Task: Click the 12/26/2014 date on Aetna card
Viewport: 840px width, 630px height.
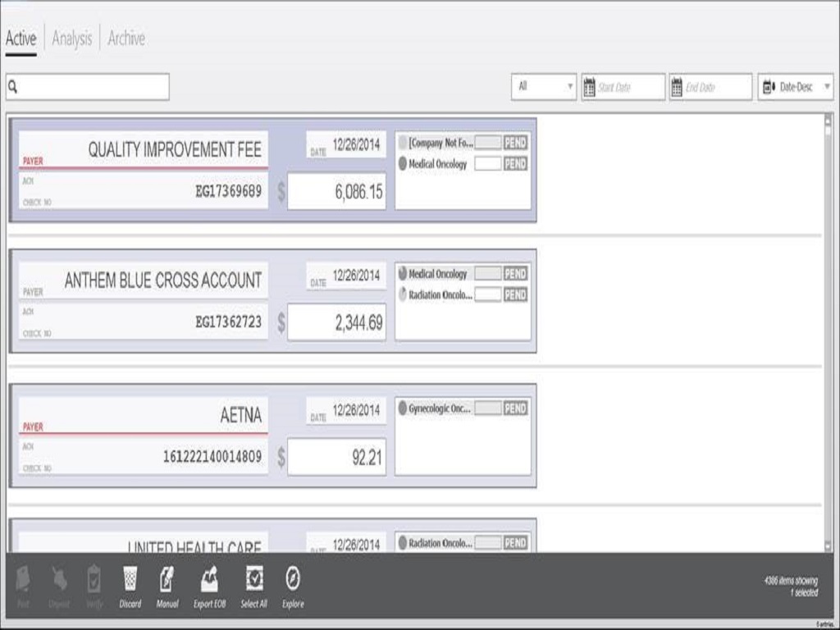Action: tap(356, 410)
